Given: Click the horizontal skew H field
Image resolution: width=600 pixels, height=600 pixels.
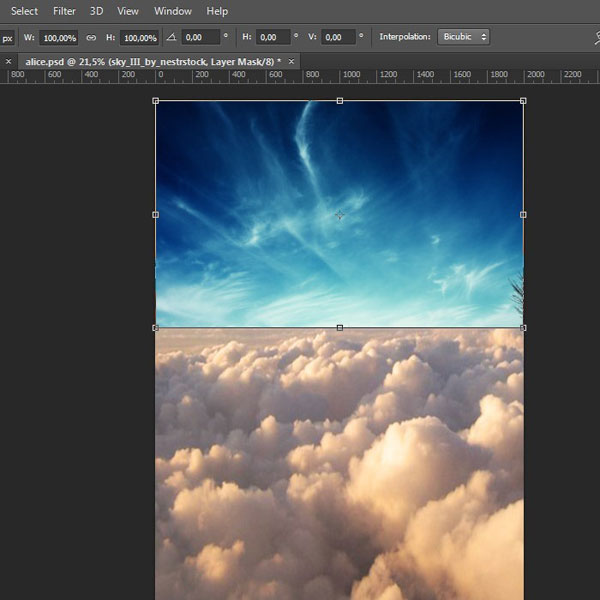Looking at the screenshot, I should pos(273,37).
